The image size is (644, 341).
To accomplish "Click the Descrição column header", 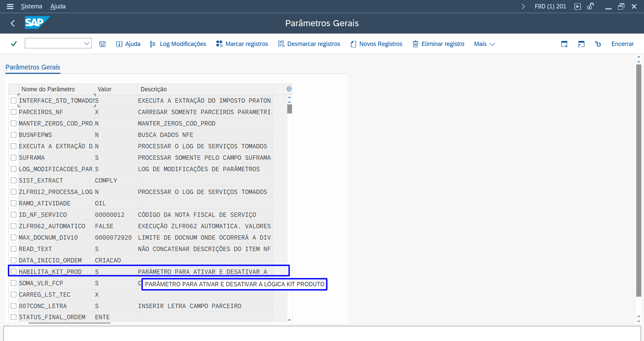I will [x=205, y=89].
